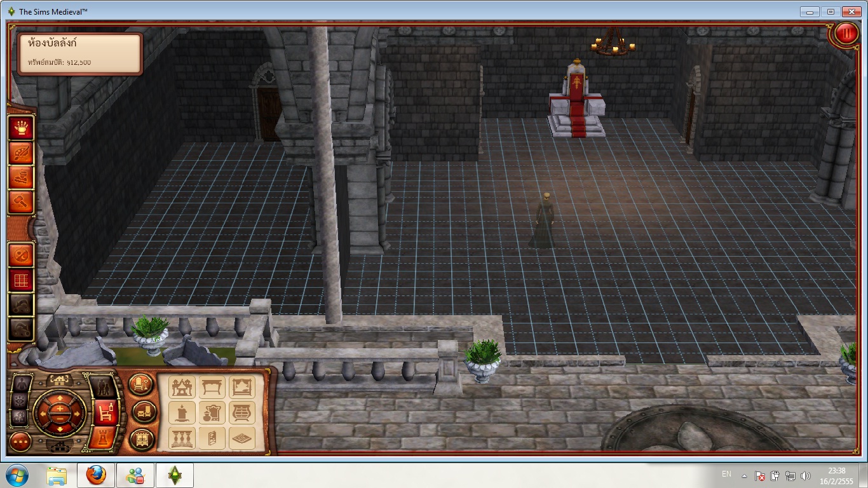Open the power plug tray icon
Image resolution: width=868 pixels, height=488 pixels.
[x=775, y=475]
